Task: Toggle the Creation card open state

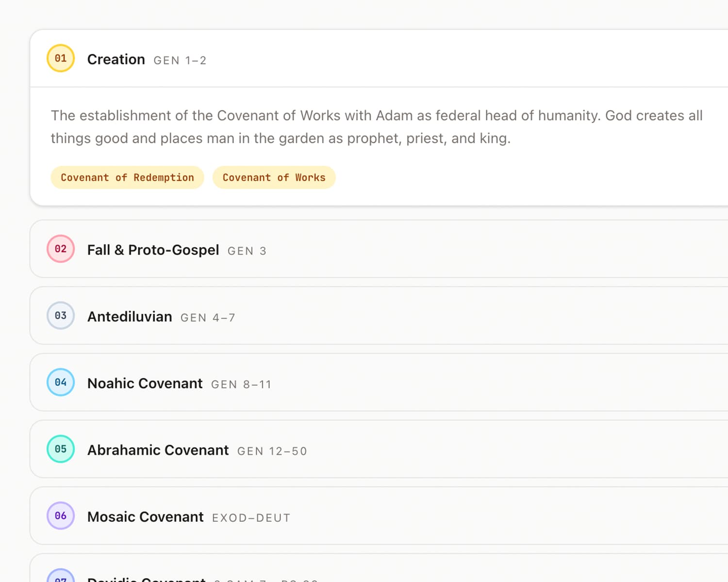Action: 116,59
